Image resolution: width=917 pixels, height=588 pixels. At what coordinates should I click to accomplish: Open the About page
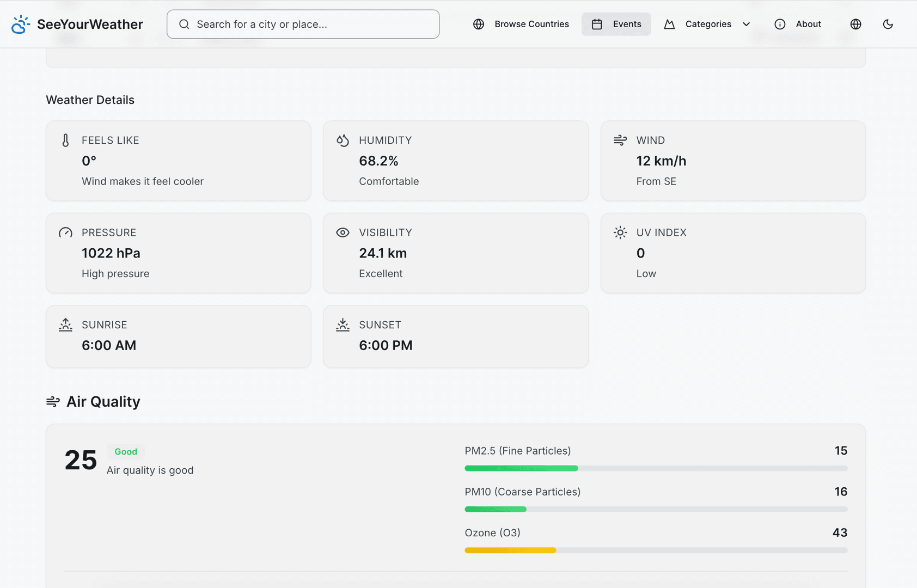tap(797, 24)
